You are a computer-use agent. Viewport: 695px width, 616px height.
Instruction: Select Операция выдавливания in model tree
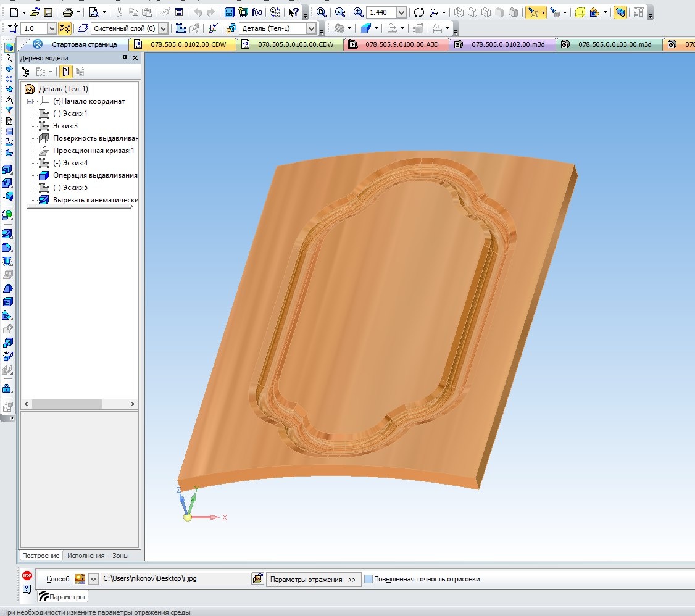click(94, 175)
